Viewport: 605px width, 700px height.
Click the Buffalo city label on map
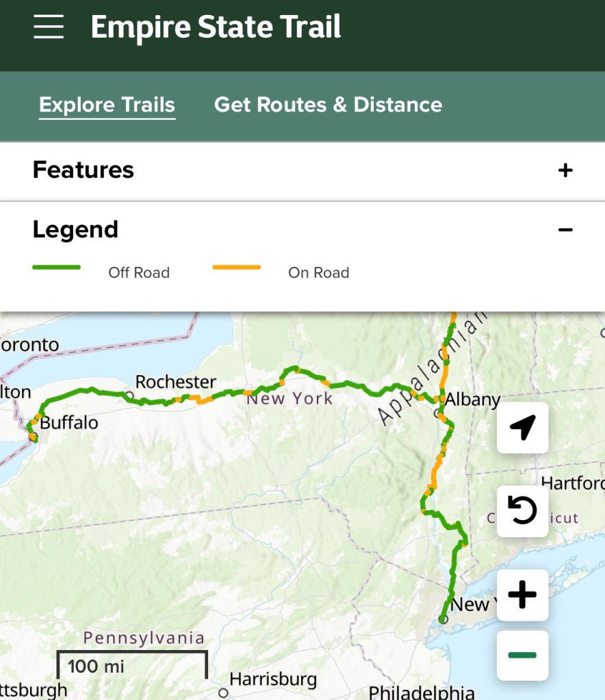pyautogui.click(x=68, y=423)
